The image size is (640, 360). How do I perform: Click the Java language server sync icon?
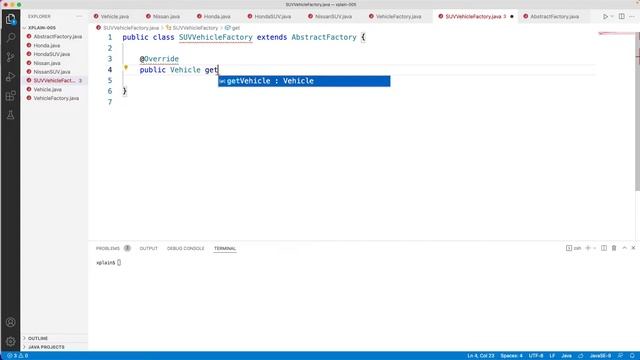tap(580, 356)
